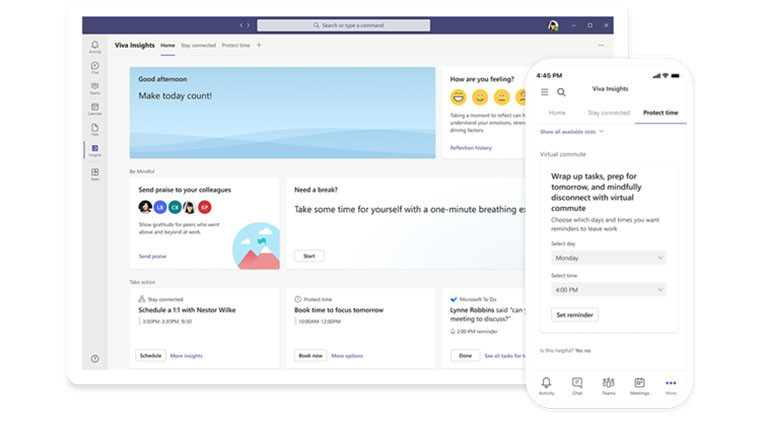Image resolution: width=760 pixels, height=428 pixels.
Task: Click Book now for focus time
Action: 311,356
